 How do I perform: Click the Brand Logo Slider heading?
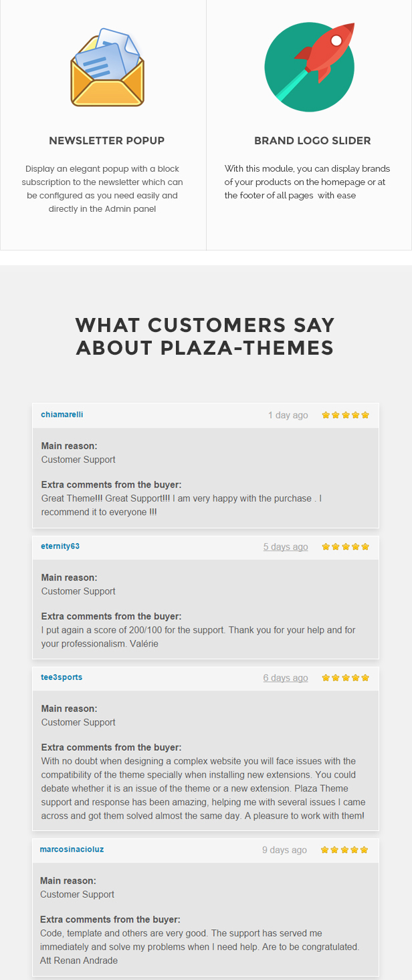[x=312, y=141]
